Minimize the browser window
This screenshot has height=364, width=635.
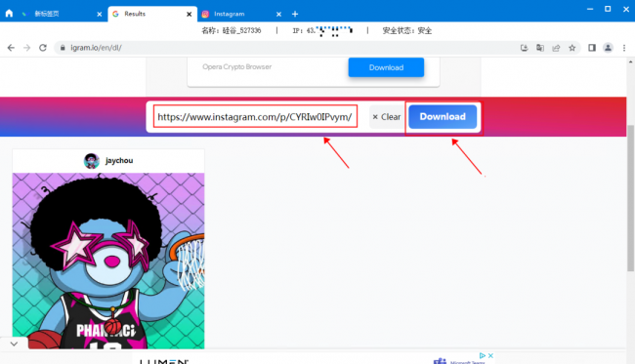pos(590,9)
